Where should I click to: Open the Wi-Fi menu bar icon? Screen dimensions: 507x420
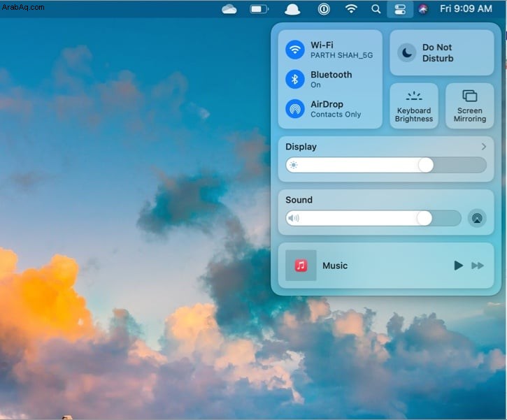[351, 8]
